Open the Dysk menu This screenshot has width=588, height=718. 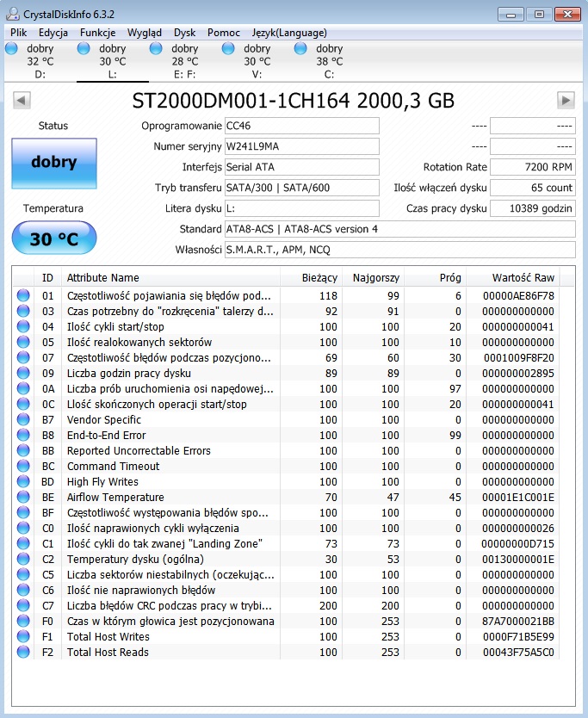click(184, 33)
